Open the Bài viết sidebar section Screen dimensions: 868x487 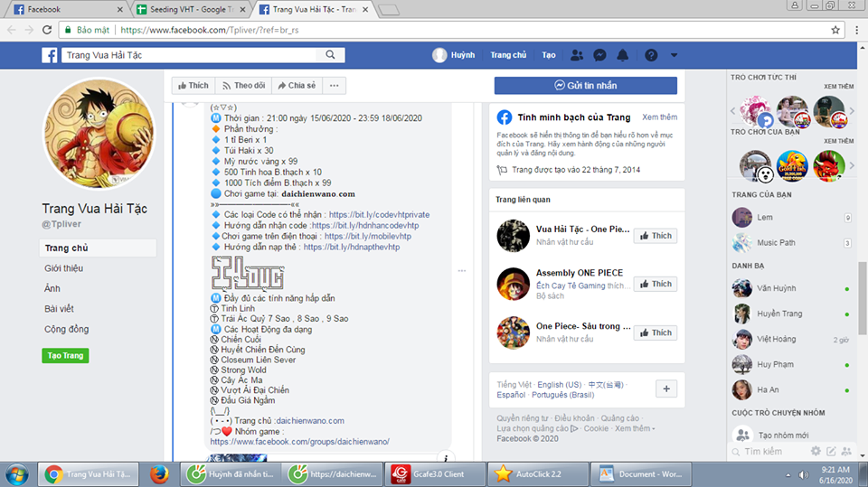coord(59,309)
